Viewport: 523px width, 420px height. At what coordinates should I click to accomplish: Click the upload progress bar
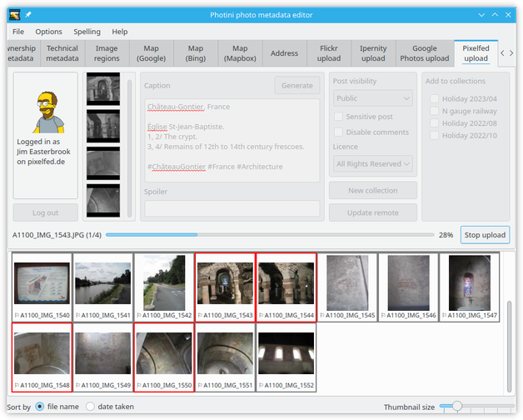[270, 235]
